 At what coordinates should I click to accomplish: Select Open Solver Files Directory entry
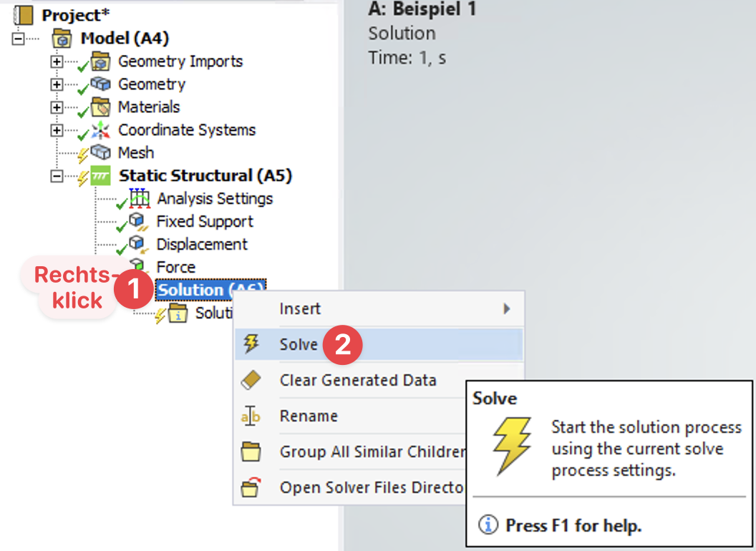coord(372,488)
